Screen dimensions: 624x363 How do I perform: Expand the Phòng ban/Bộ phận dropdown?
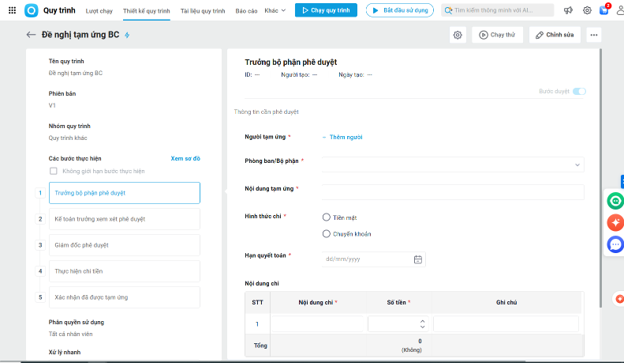coord(453,165)
